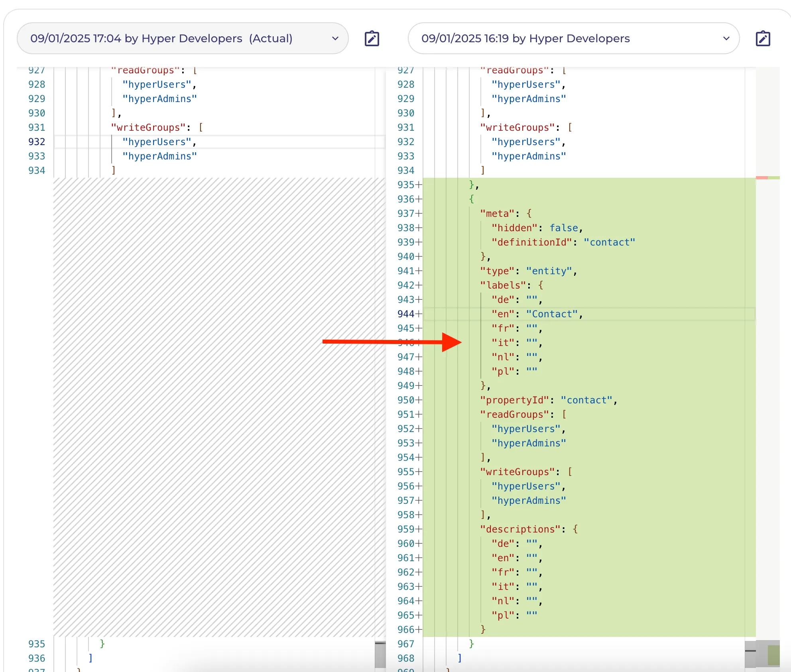Viewport: 791px width, 672px height.
Task: Click "type": "entity" line in right pane
Action: (528, 271)
